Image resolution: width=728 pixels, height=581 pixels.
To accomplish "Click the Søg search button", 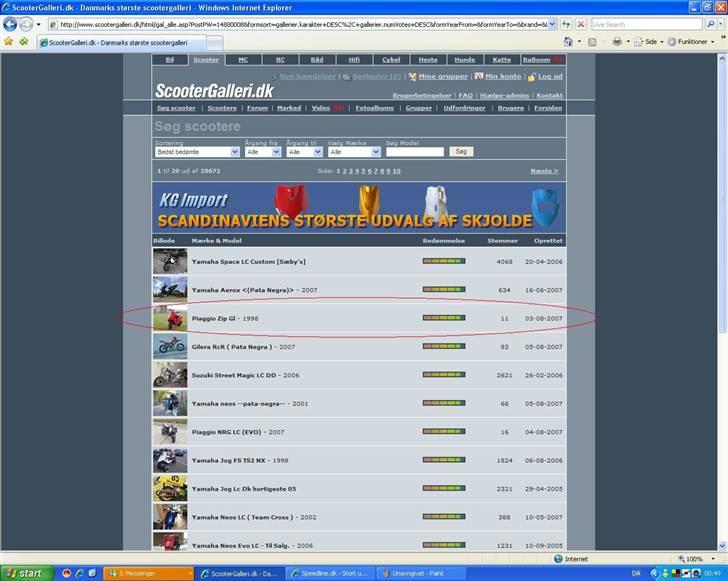I will coord(460,152).
